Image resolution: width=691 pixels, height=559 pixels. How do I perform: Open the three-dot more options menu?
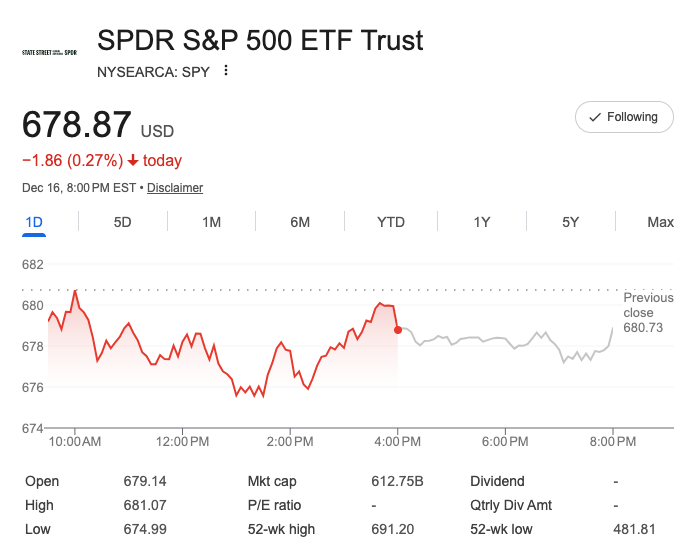pos(226,71)
